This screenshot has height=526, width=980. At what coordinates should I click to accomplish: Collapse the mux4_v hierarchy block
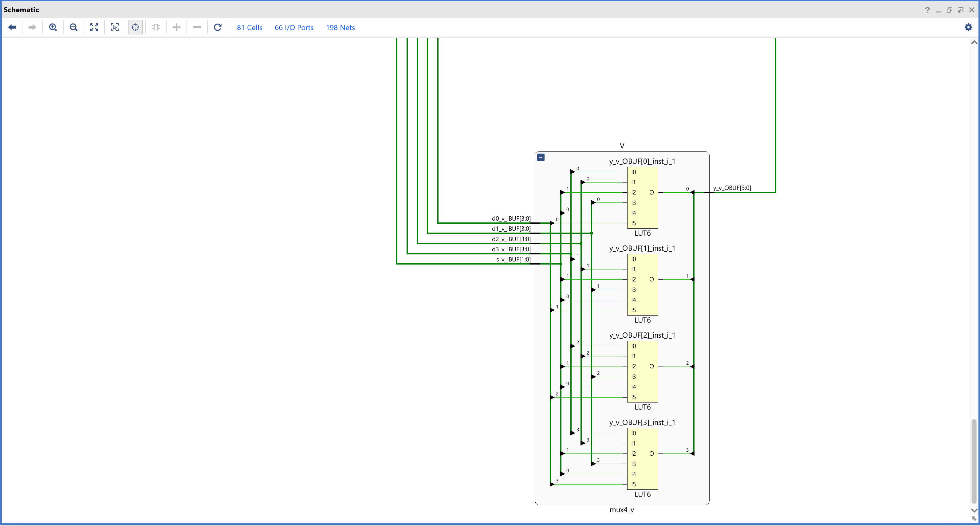541,157
